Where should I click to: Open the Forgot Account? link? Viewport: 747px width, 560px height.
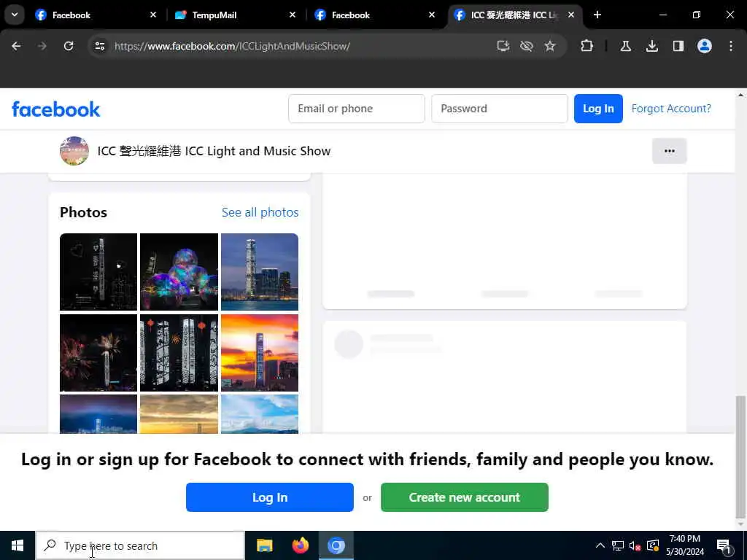(x=671, y=109)
